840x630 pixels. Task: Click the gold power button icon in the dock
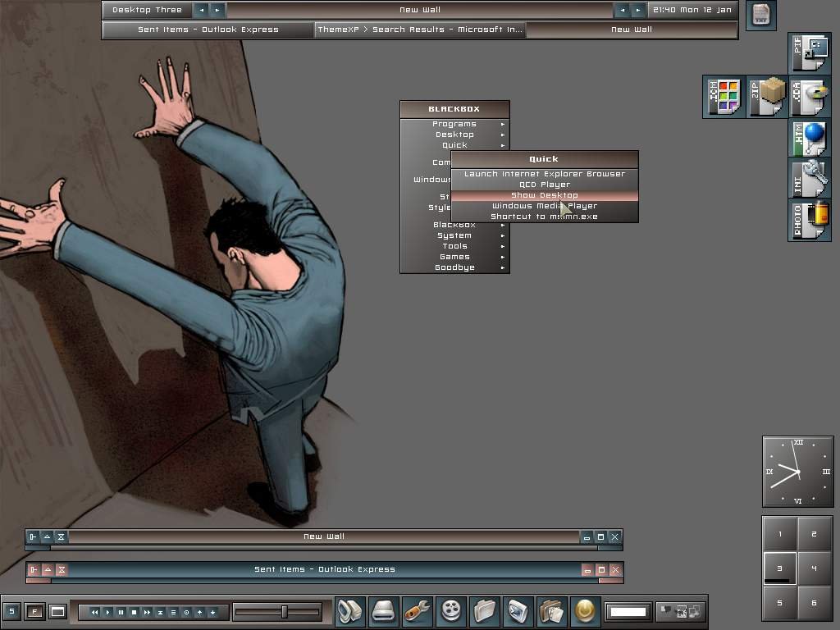click(585, 610)
